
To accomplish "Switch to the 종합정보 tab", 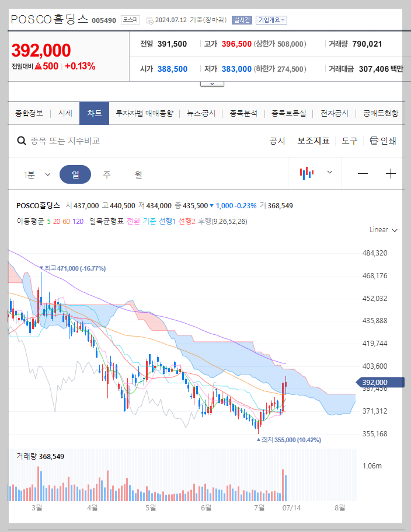I will (29, 113).
